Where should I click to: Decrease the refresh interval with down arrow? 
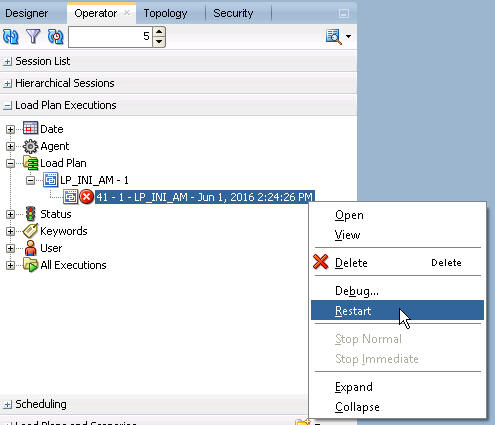point(159,42)
